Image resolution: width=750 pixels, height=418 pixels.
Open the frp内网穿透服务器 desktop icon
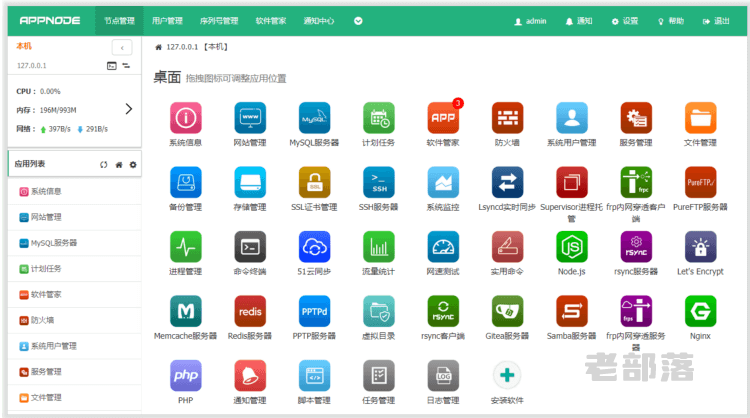636,311
